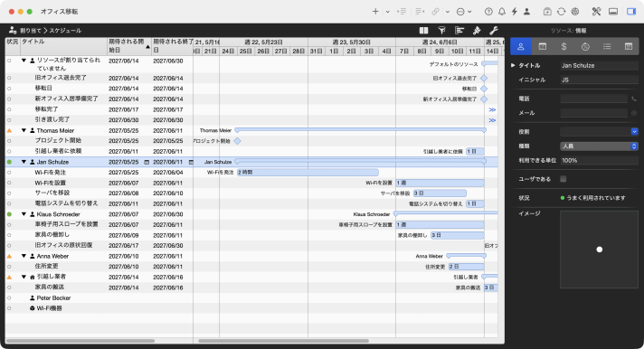Select the calendar inspector tab

click(542, 46)
